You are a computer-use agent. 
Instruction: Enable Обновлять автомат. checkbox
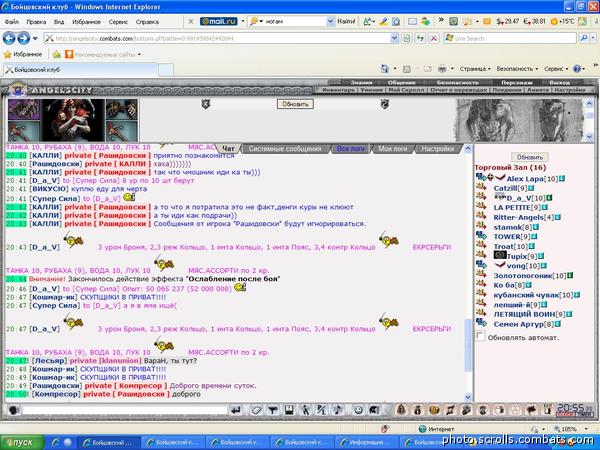pyautogui.click(x=480, y=336)
